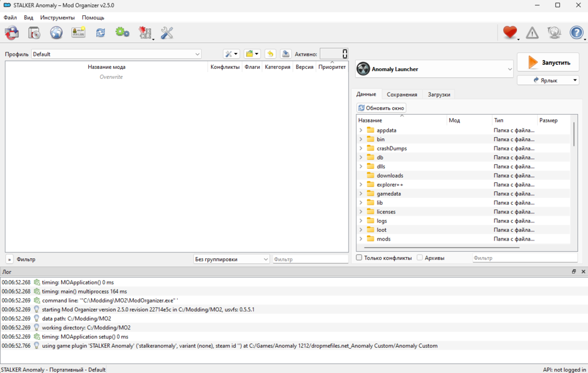Open the Профиль Default dropdown
This screenshot has width=588, height=373.
(116, 54)
